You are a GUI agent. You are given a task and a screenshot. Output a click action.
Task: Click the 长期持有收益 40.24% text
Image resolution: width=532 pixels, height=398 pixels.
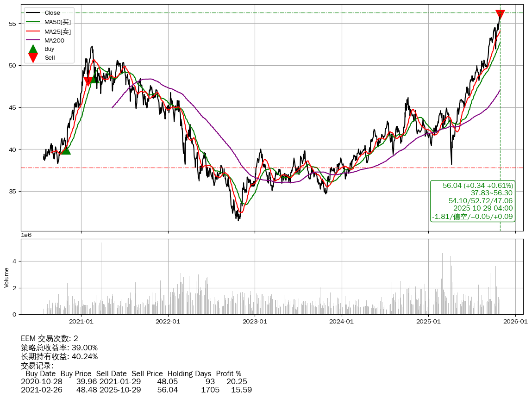click(x=59, y=356)
